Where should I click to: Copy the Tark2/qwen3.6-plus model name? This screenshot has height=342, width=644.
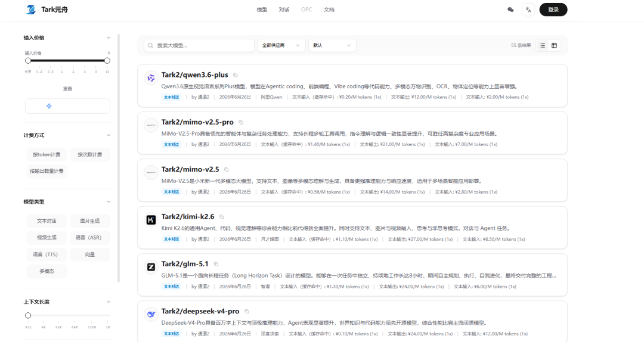[x=236, y=75]
